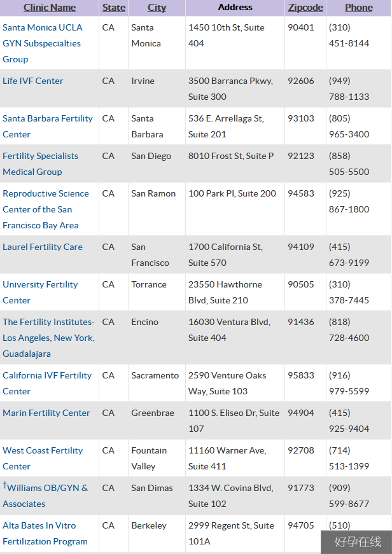
Task: Click the Address column header
Action: pos(235,8)
